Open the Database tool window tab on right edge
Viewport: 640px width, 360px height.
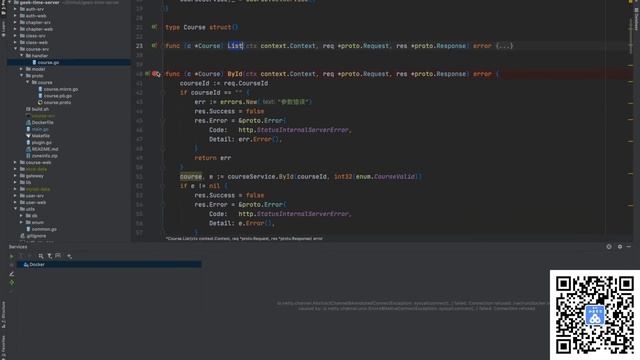(636, 19)
